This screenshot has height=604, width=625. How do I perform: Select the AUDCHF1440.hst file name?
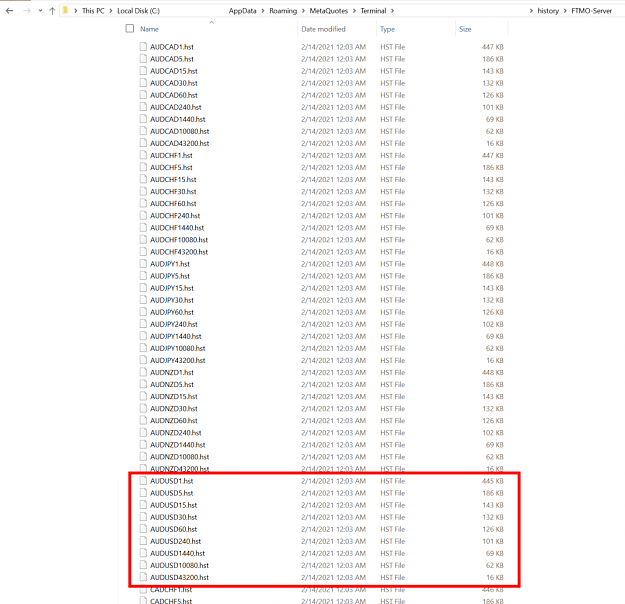pyautogui.click(x=177, y=228)
